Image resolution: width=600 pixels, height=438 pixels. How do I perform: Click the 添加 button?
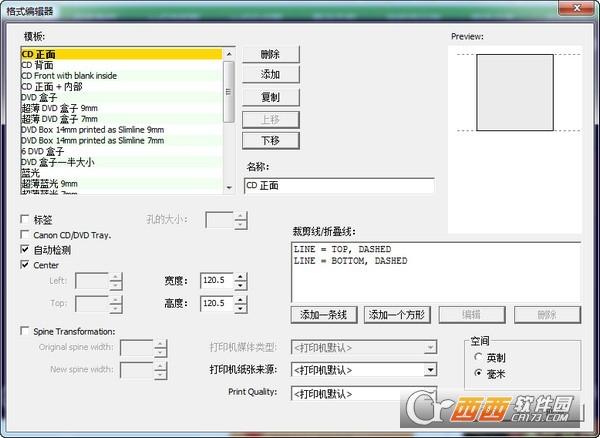271,74
